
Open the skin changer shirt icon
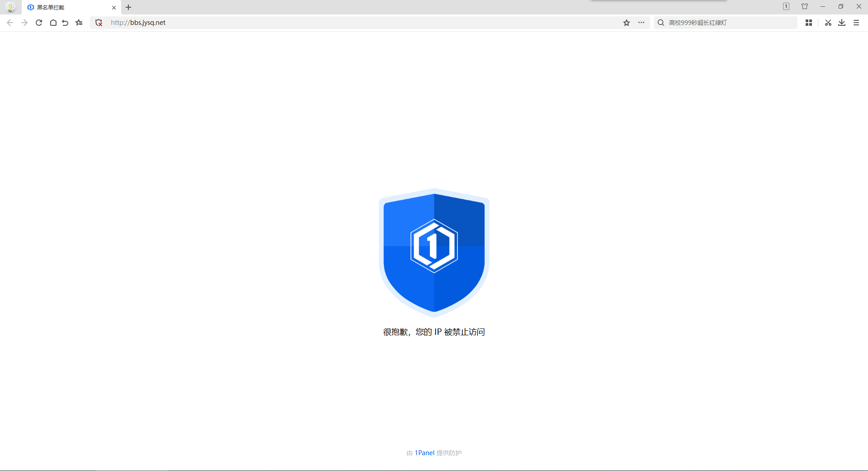[x=805, y=6]
